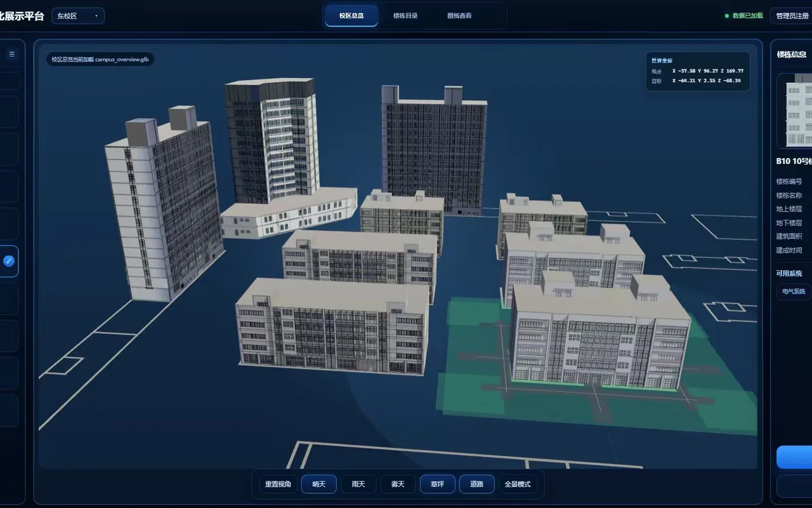Enable the 雾天 weather mode
This screenshot has width=812, height=508.
(x=398, y=484)
